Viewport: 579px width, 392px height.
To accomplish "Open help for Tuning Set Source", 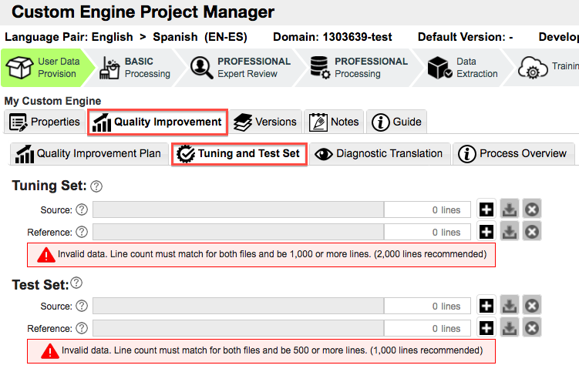I will 82,209.
